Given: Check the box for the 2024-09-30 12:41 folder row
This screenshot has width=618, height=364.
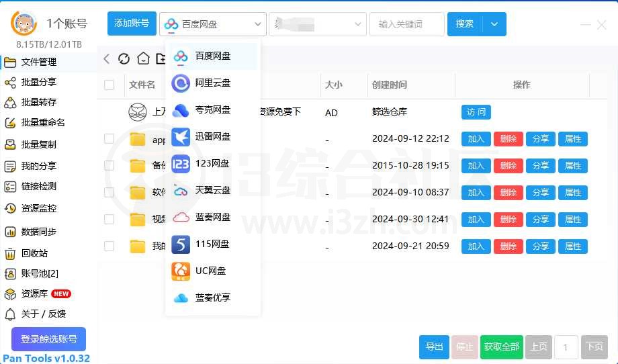Looking at the screenshot, I should tap(109, 219).
